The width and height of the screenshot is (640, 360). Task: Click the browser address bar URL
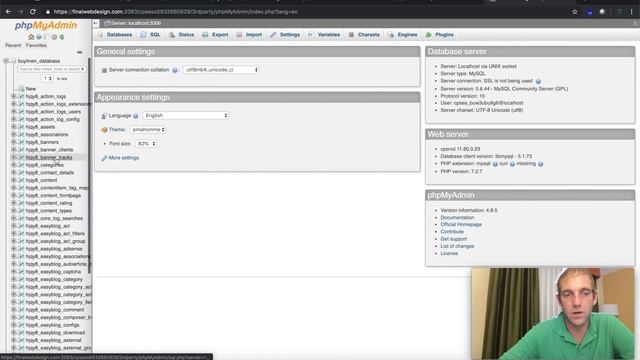coord(176,12)
